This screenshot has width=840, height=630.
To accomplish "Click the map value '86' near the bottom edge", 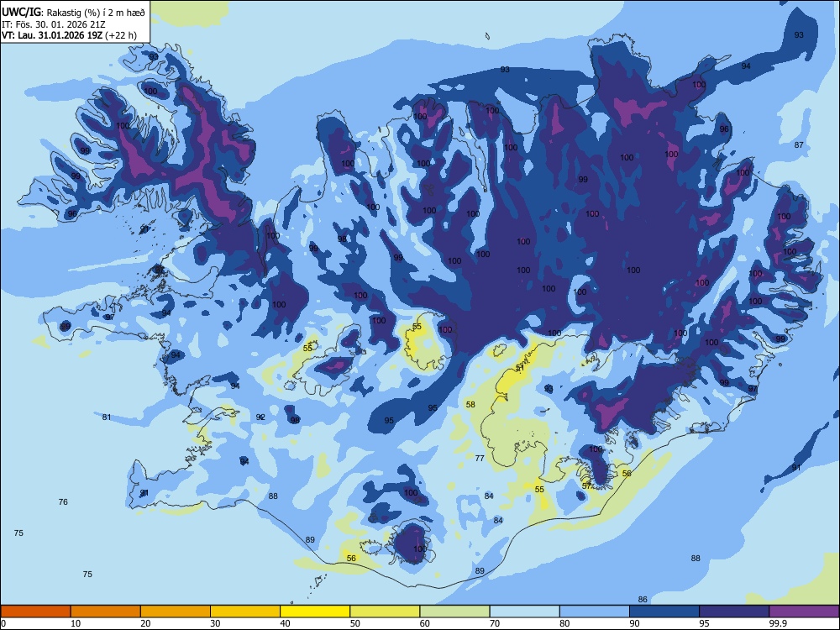I will pyautogui.click(x=643, y=600).
